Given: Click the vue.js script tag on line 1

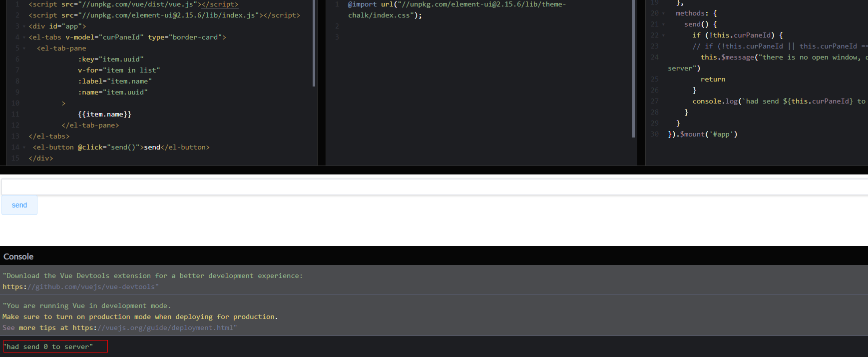Looking at the screenshot, I should [x=133, y=4].
